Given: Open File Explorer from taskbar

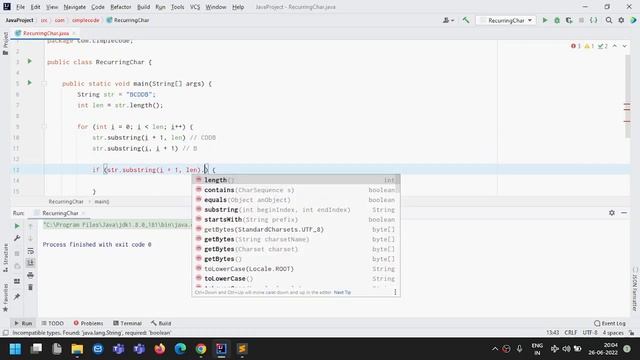Looking at the screenshot, I should [x=77, y=349].
